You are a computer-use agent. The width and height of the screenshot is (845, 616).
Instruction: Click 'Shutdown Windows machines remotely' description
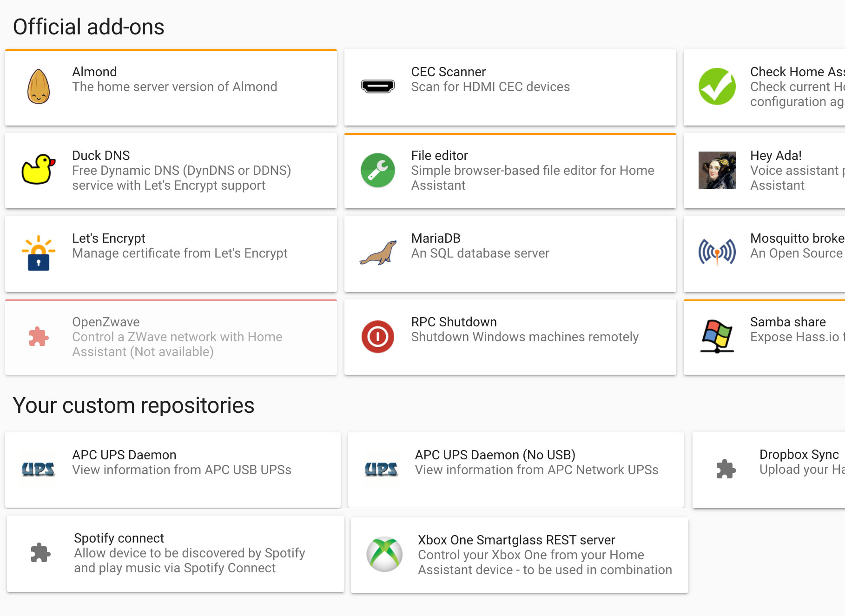pos(525,337)
